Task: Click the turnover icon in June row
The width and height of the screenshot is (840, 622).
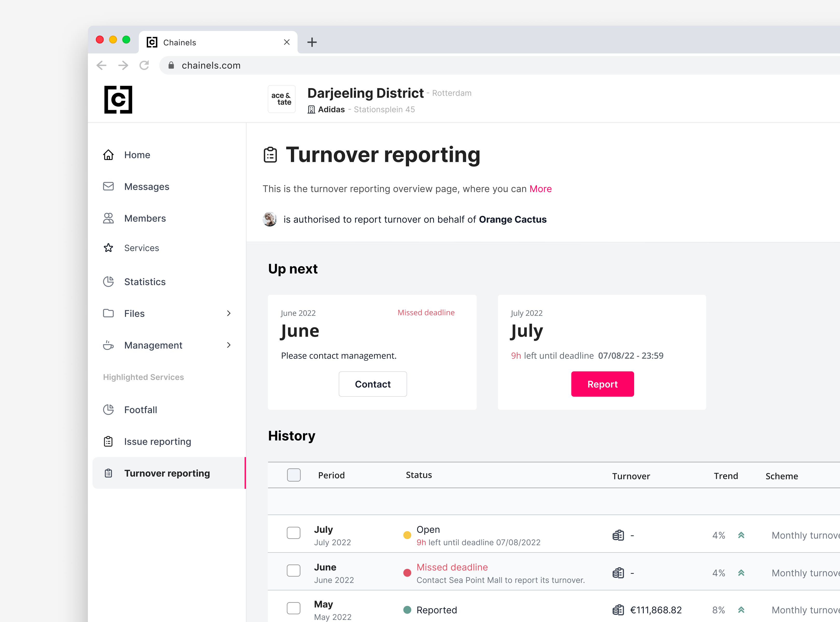Action: click(x=618, y=573)
